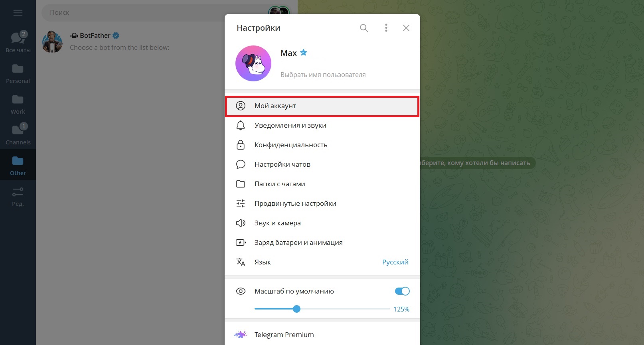Open Продвинутые настройки

tap(322, 203)
